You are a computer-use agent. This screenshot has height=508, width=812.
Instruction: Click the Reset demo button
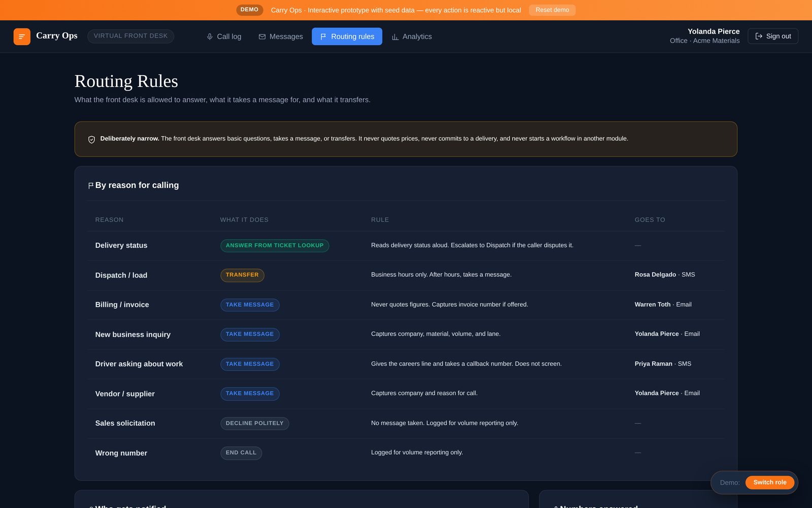552,10
